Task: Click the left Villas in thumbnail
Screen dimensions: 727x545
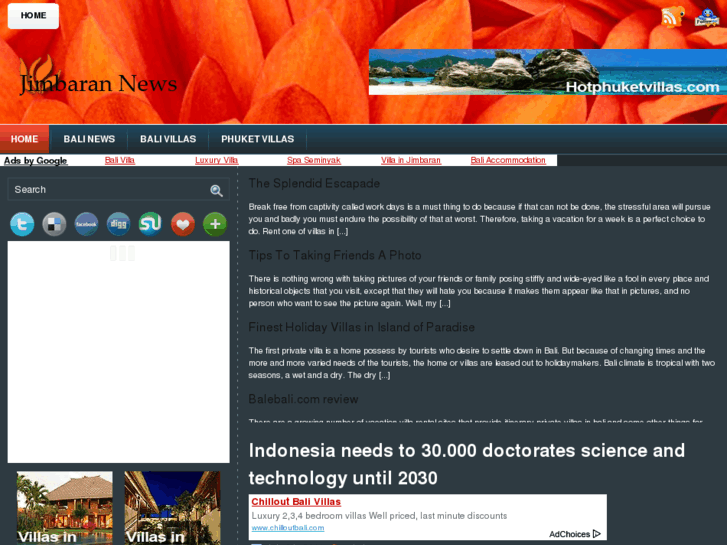Action: point(64,508)
